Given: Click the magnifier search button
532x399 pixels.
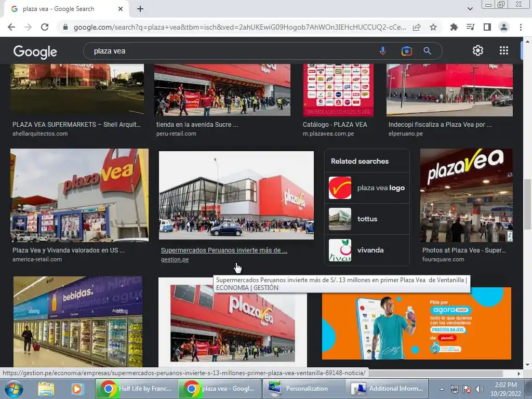Looking at the screenshot, I should [428, 51].
